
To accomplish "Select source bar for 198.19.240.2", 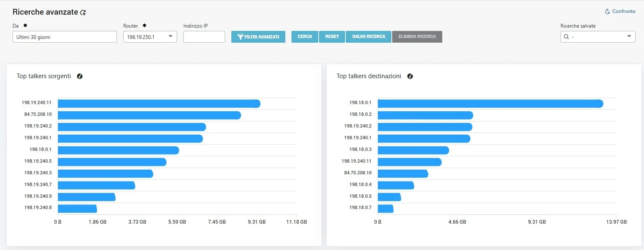I will click(132, 127).
